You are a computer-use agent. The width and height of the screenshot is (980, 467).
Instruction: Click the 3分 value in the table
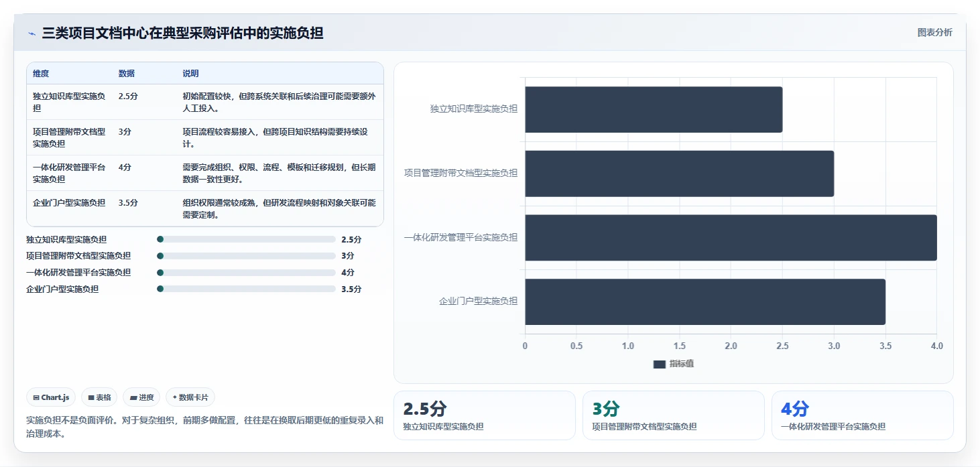pos(125,132)
